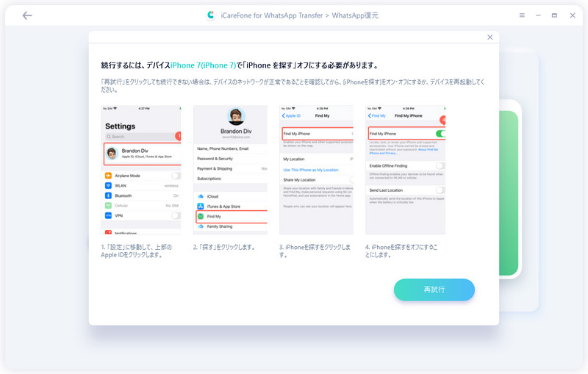Click the back arrow in the title bar
Viewport: 588px width, 374px height.
coord(27,15)
